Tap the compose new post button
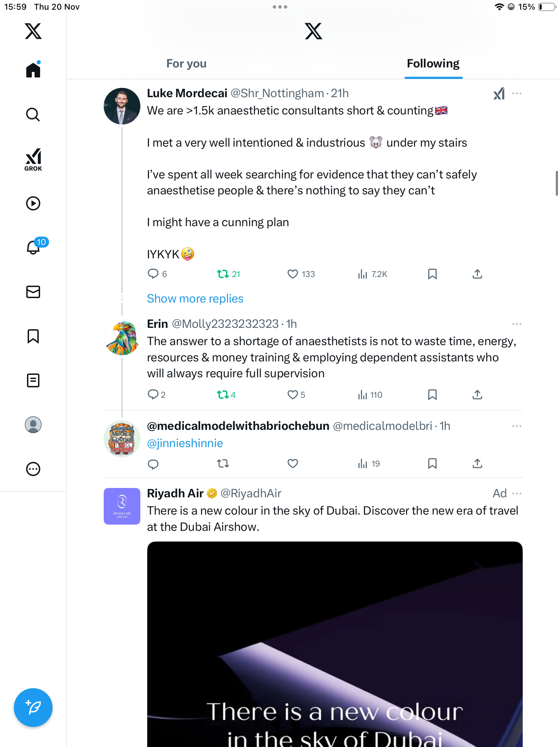 [33, 708]
